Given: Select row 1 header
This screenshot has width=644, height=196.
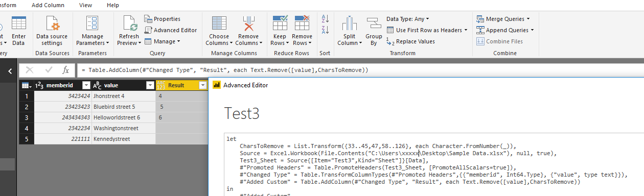Looking at the screenshot, I should click(26, 96).
